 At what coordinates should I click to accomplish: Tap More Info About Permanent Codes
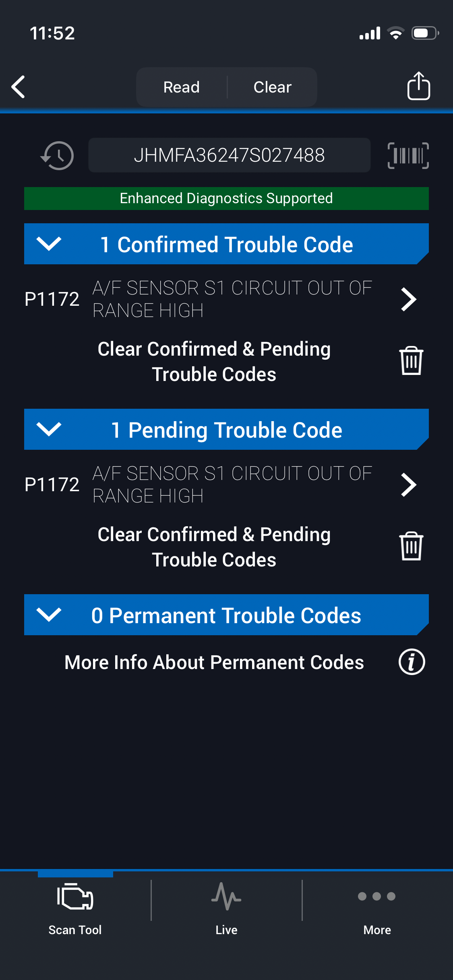(x=214, y=662)
